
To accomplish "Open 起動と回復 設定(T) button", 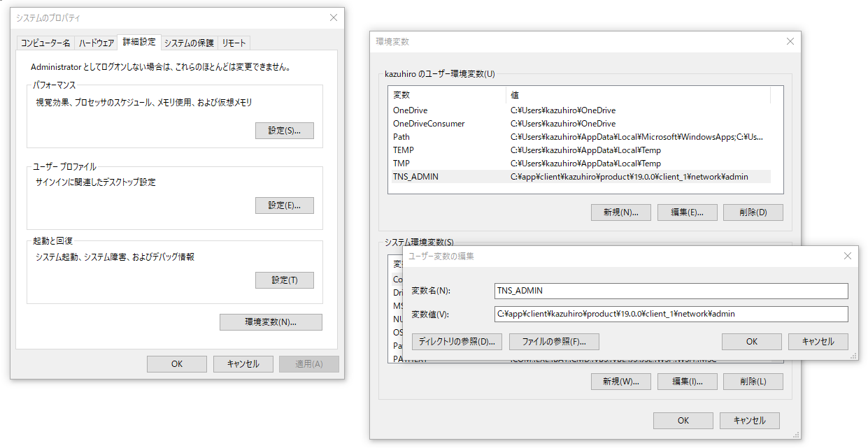I will [x=284, y=280].
